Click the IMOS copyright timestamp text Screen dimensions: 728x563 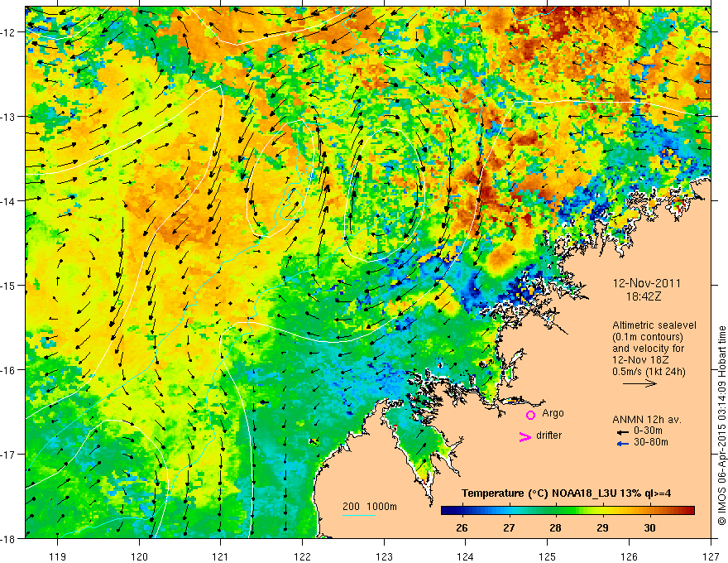coord(721,425)
